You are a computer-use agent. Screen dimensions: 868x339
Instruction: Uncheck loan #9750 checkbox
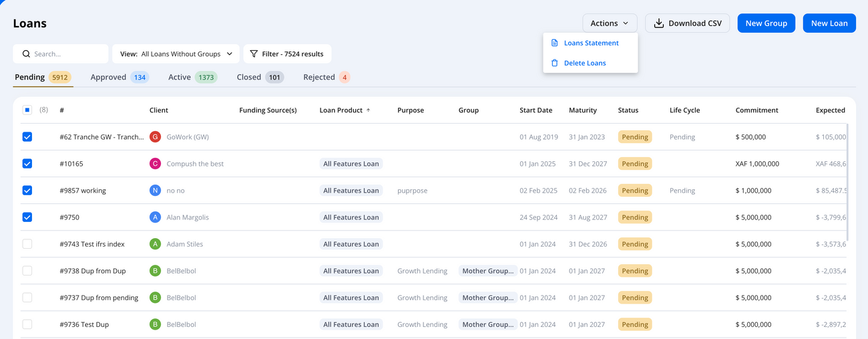point(27,217)
